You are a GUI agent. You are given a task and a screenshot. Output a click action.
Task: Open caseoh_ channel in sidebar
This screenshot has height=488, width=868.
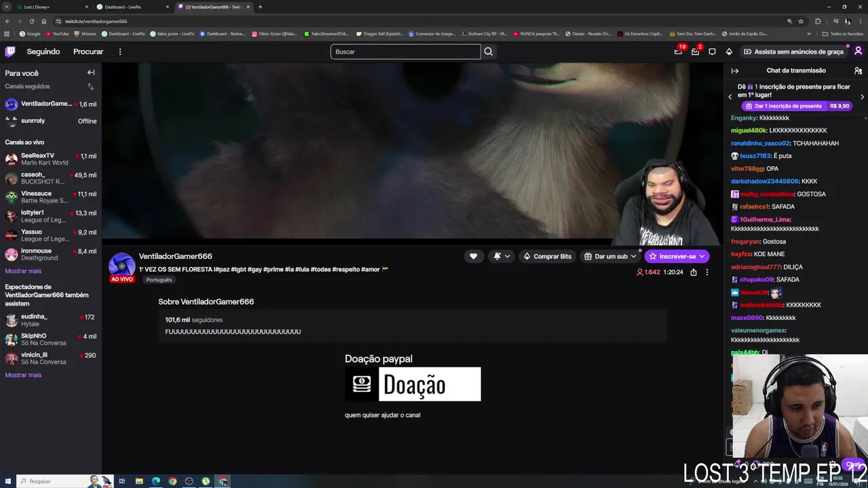pyautogui.click(x=51, y=178)
